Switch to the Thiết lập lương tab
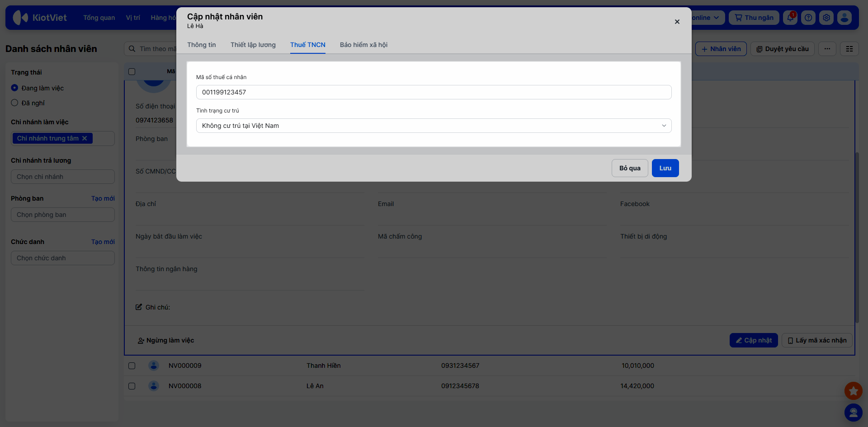868x427 pixels. (253, 45)
